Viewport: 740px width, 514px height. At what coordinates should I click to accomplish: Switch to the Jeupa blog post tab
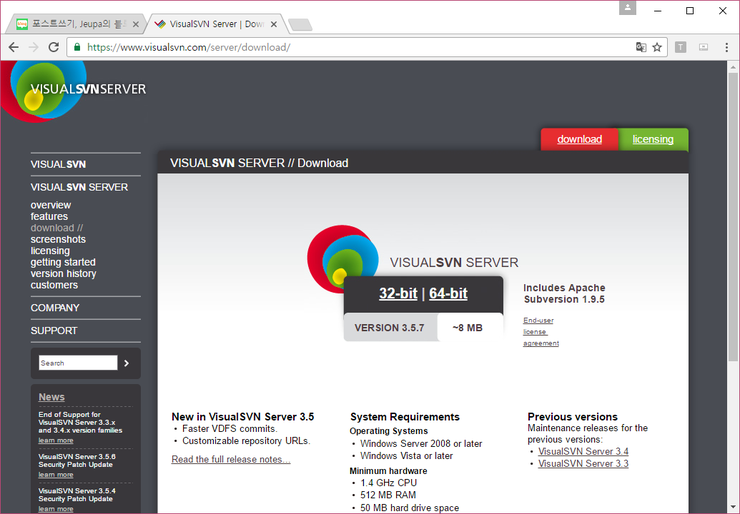pyautogui.click(x=75, y=24)
